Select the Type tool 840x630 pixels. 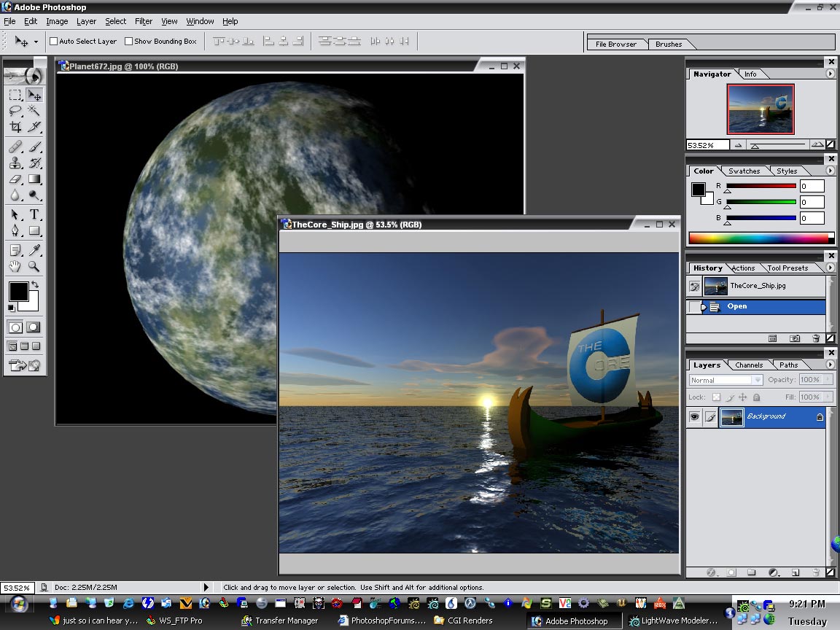point(34,214)
